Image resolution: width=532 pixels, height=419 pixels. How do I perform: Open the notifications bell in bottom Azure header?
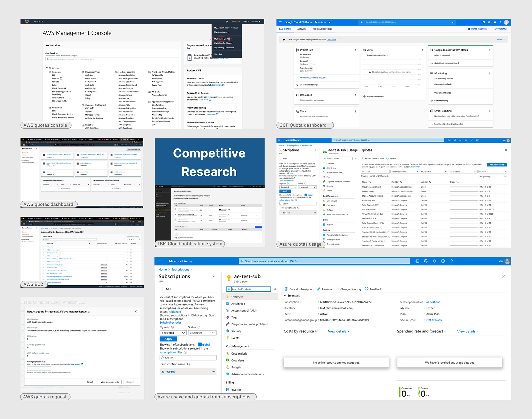[x=434, y=261]
